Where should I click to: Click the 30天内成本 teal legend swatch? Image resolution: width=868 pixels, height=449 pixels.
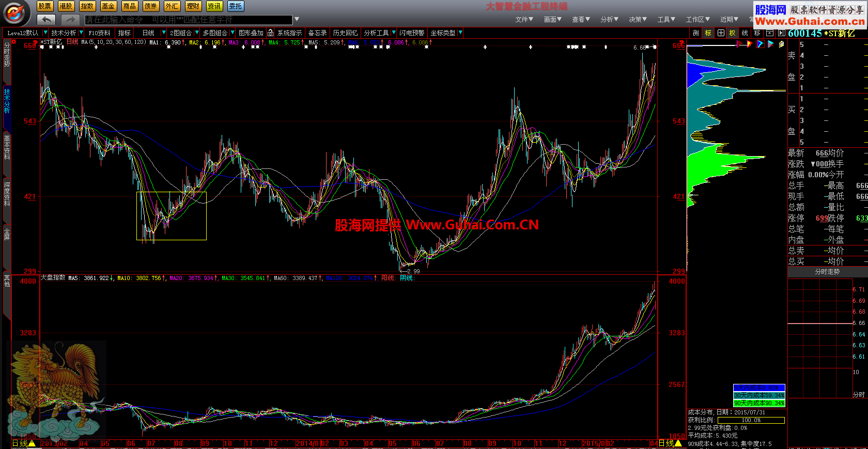coord(759,395)
